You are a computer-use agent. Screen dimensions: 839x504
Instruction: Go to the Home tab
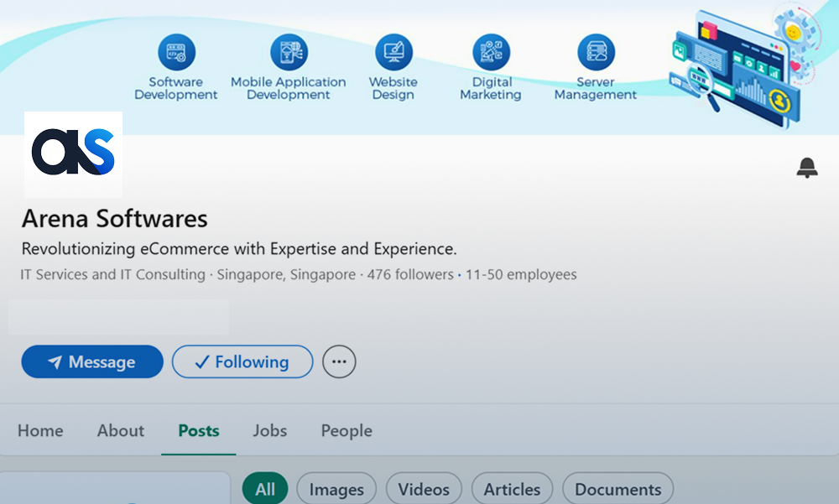tap(40, 431)
